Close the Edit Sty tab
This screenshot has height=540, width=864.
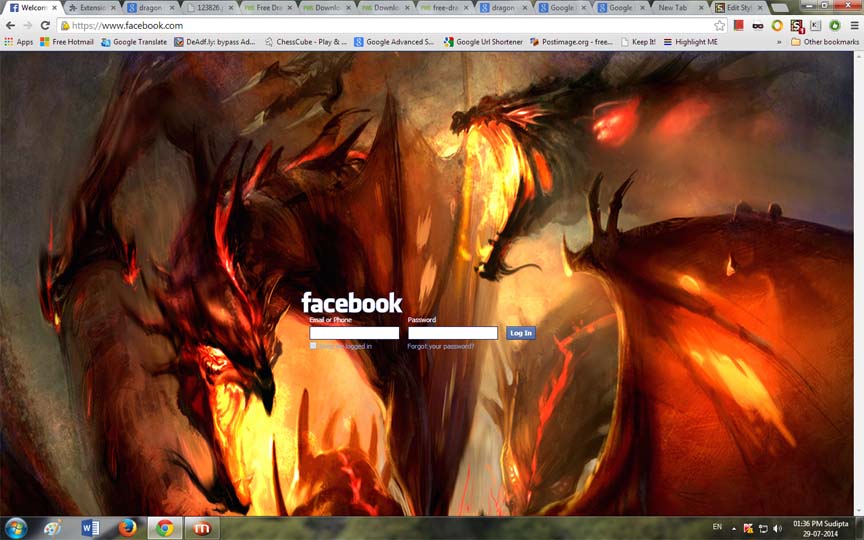pos(760,8)
